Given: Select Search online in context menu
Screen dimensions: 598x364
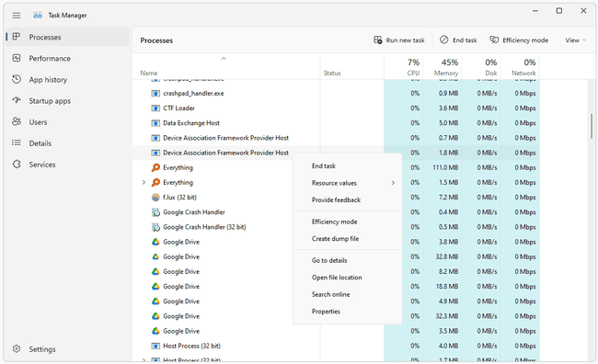Looking at the screenshot, I should (x=348, y=294).
